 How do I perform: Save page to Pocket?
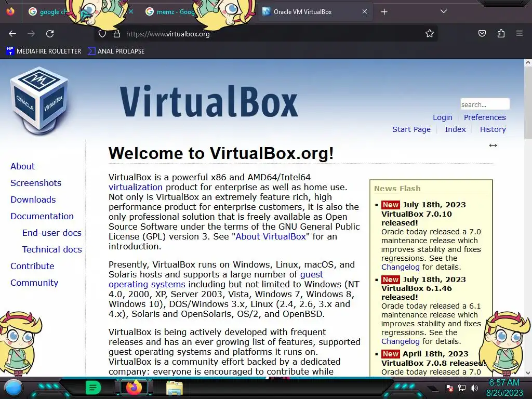click(x=482, y=33)
